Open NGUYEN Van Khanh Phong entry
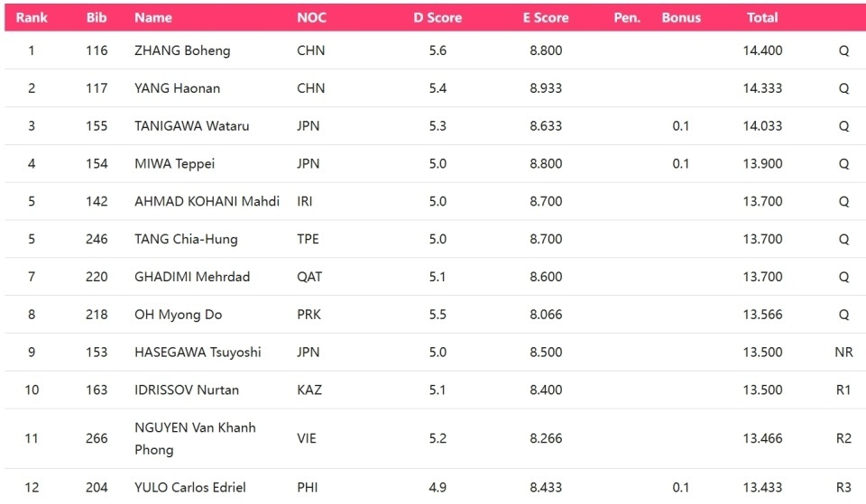This screenshot has width=866, height=504. (x=195, y=439)
